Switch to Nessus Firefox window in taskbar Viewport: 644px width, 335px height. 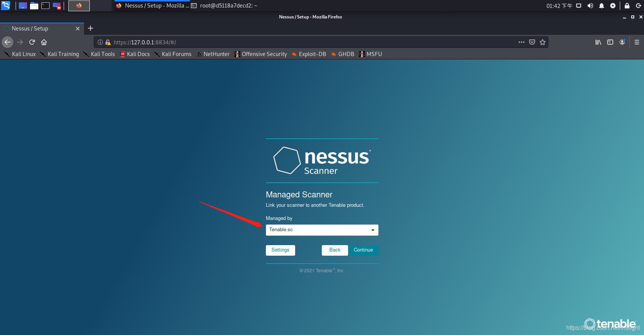[x=152, y=6]
